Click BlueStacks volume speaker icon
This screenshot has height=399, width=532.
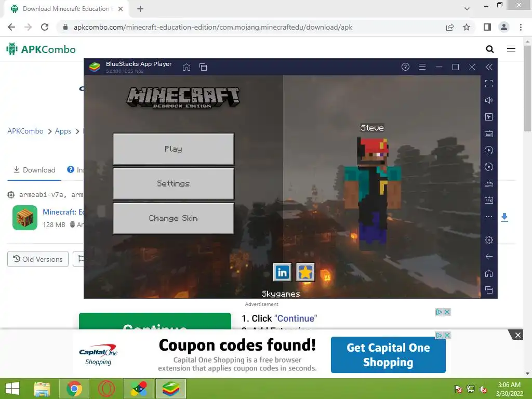(489, 100)
